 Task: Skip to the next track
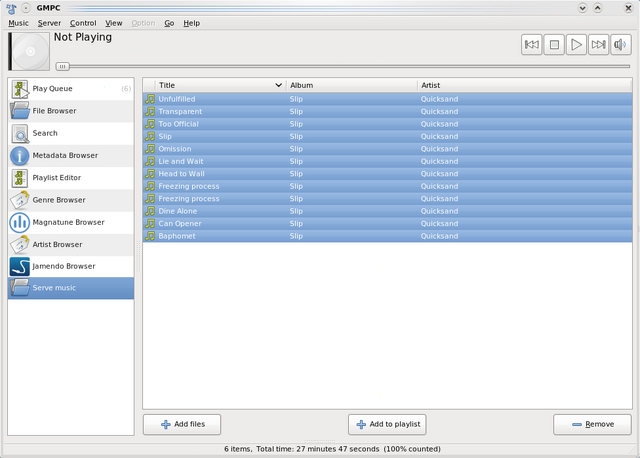point(598,44)
